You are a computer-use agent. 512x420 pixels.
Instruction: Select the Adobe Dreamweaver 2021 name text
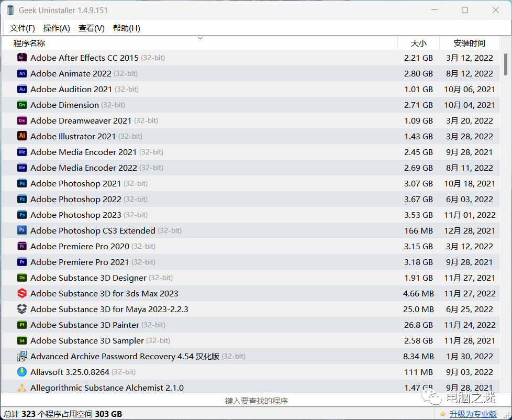click(x=81, y=120)
